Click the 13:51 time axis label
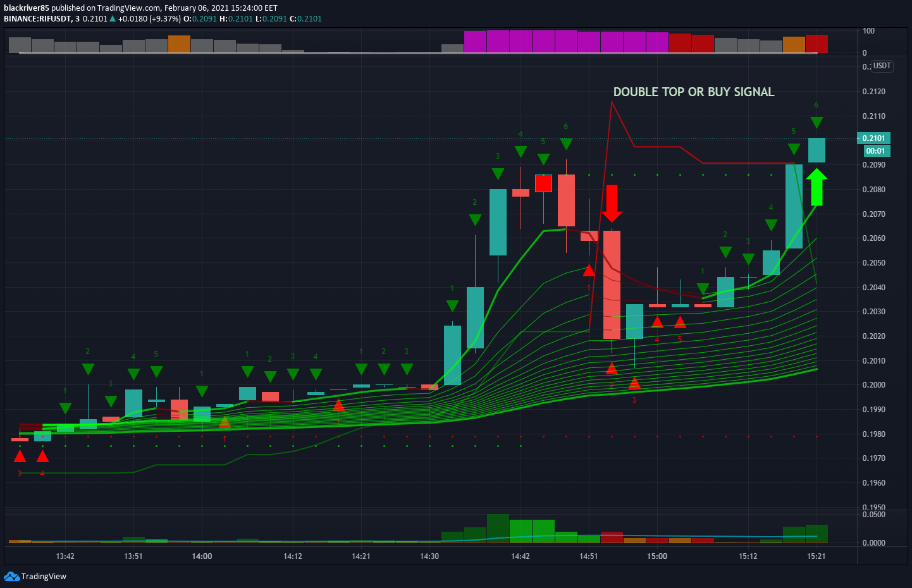Image resolution: width=912 pixels, height=588 pixels. pos(133,556)
